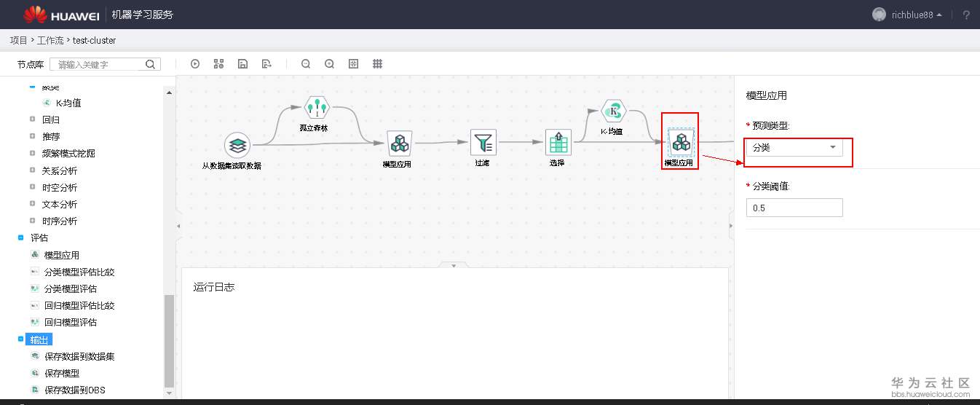This screenshot has width=980, height=405.
Task: Click the node library vertical scrollbar thumb
Action: pos(170,340)
